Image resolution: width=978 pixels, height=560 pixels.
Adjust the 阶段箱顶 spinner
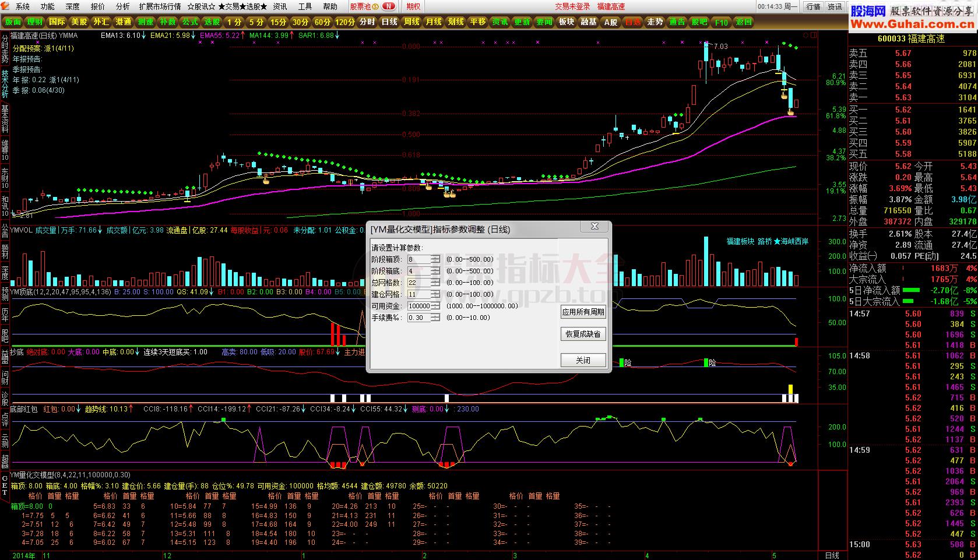435,259
